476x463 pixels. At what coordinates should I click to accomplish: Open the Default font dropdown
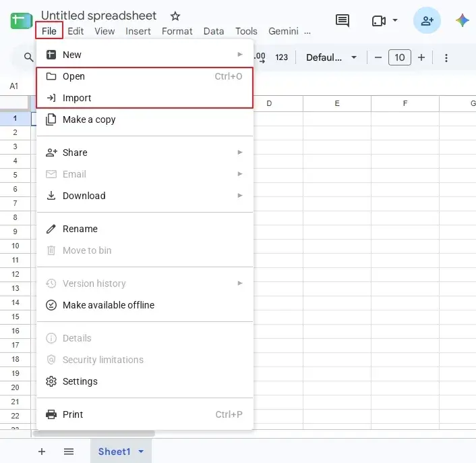[331, 57]
